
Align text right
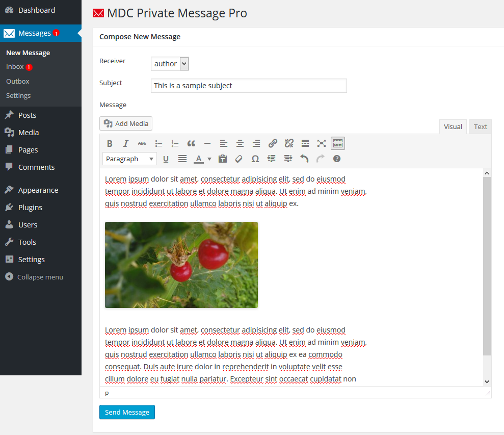[256, 143]
